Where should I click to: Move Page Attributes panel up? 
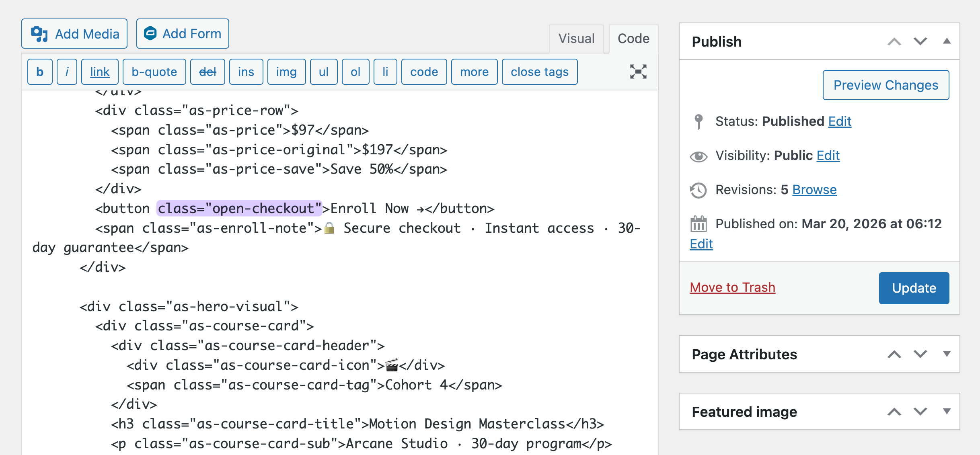point(894,354)
